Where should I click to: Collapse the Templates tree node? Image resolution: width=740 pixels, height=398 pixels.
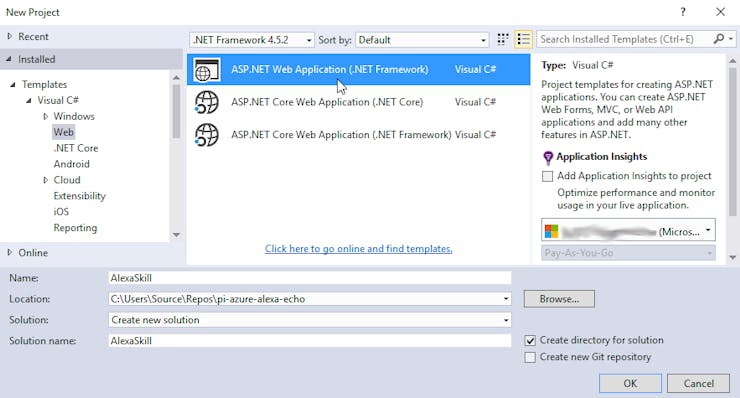tap(13, 85)
